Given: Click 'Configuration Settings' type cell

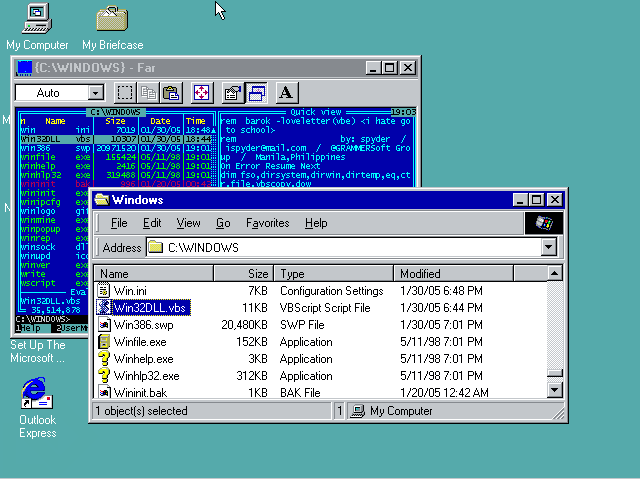Looking at the screenshot, I should 331,291.
